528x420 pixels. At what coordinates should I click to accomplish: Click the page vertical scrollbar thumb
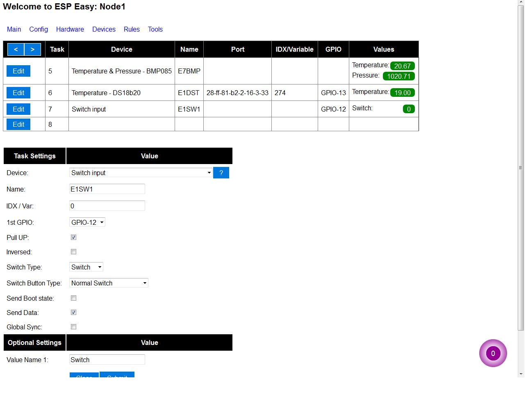tap(521, 167)
